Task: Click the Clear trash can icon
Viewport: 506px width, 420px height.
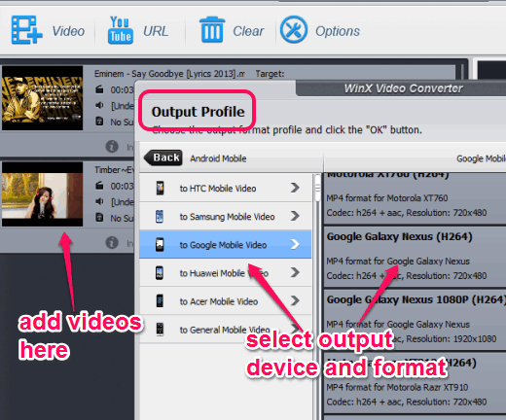Action: coord(212,30)
